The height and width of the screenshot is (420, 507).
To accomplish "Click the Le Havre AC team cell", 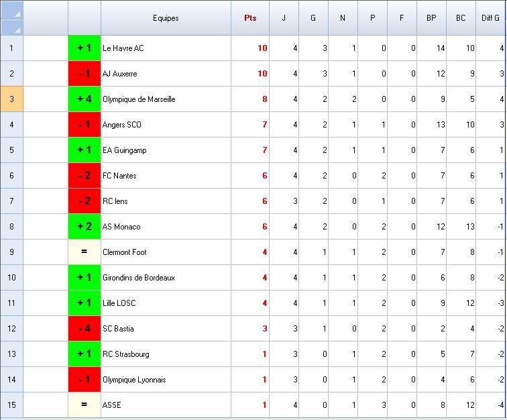I will (x=166, y=48).
